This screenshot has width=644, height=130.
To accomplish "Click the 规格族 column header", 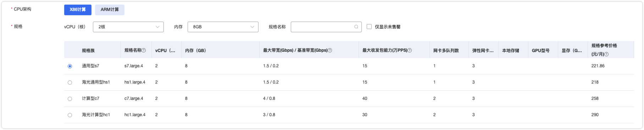I will tap(88, 50).
